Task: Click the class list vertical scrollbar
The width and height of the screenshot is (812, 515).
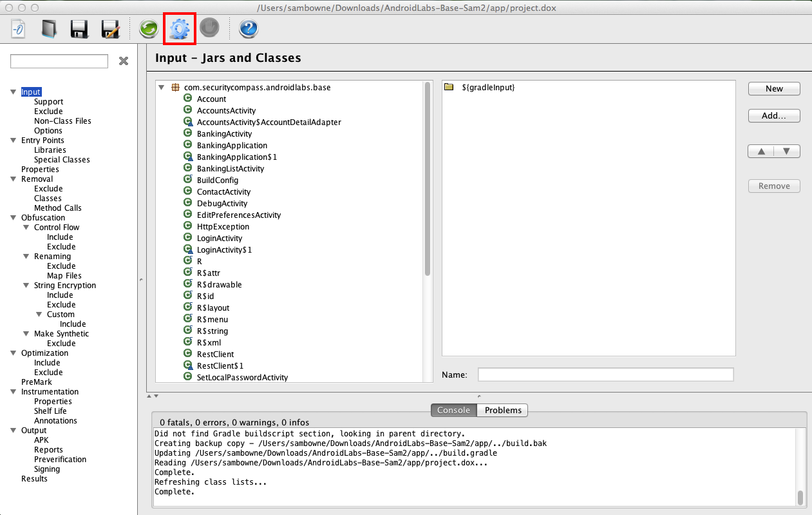Action: [x=427, y=180]
